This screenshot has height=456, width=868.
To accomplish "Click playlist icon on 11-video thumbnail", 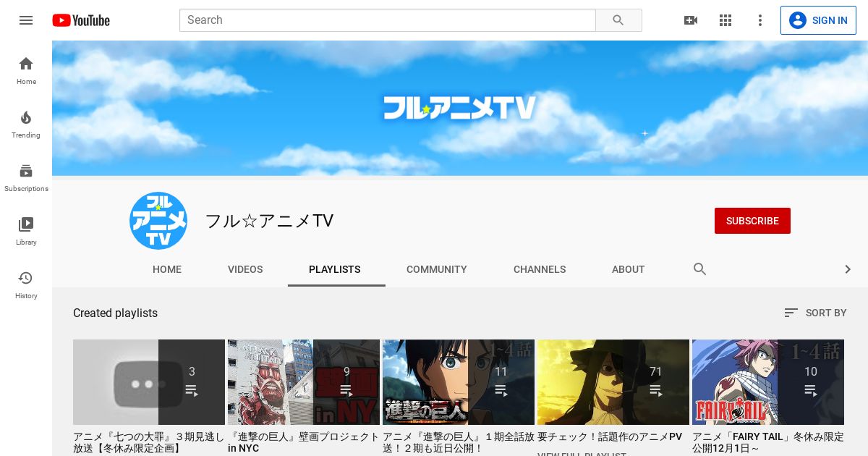I will point(501,391).
